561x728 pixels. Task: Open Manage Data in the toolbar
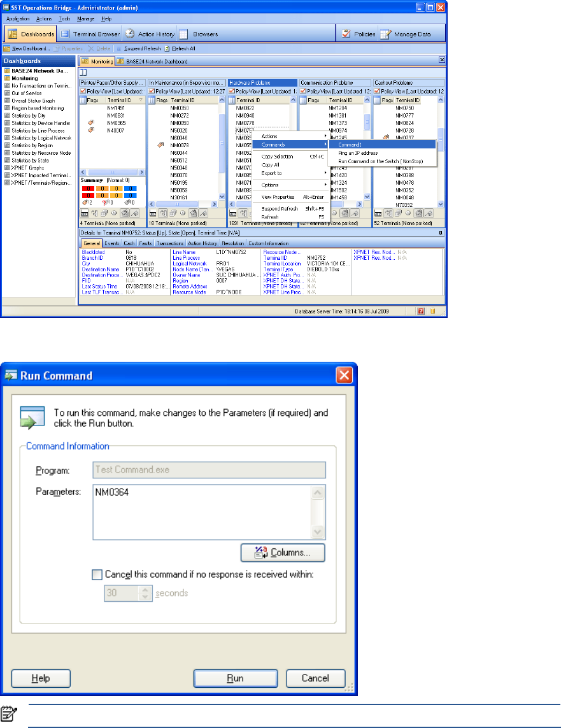click(408, 34)
